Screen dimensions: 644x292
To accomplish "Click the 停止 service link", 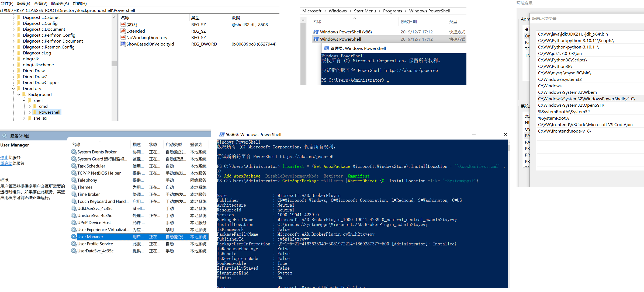I will (4, 158).
